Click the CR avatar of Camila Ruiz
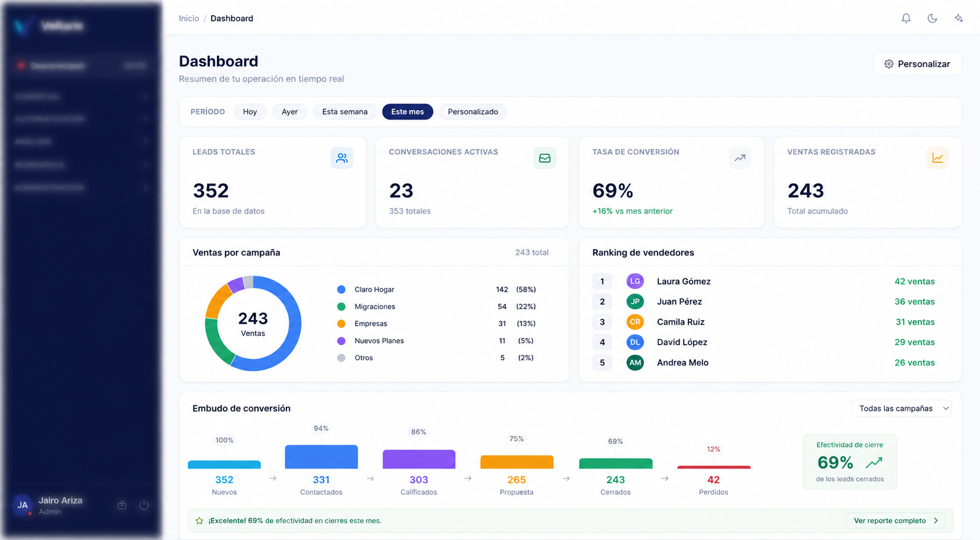This screenshot has height=540, width=980. click(x=635, y=322)
